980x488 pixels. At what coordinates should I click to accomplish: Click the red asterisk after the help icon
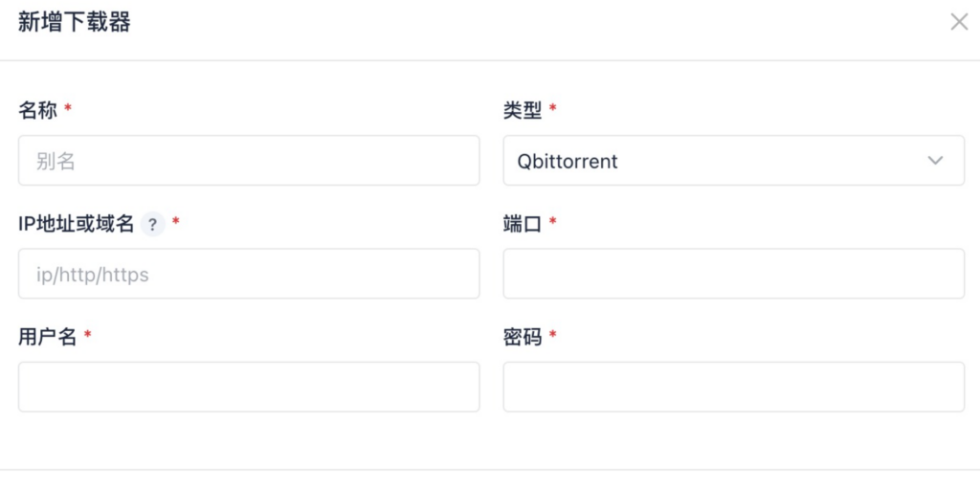click(x=175, y=223)
